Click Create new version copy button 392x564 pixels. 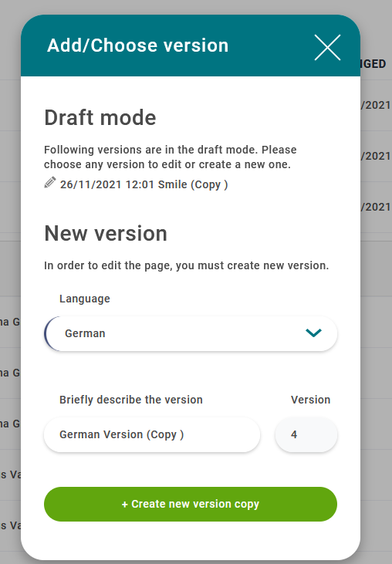191,504
